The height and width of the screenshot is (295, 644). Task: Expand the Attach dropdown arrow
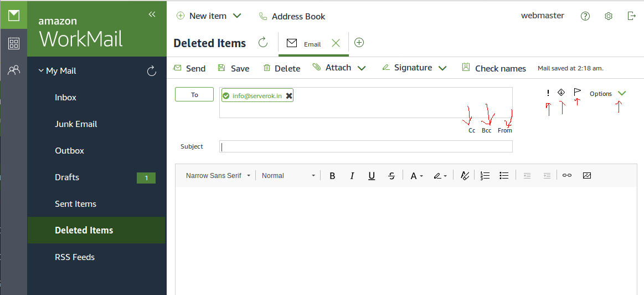362,68
